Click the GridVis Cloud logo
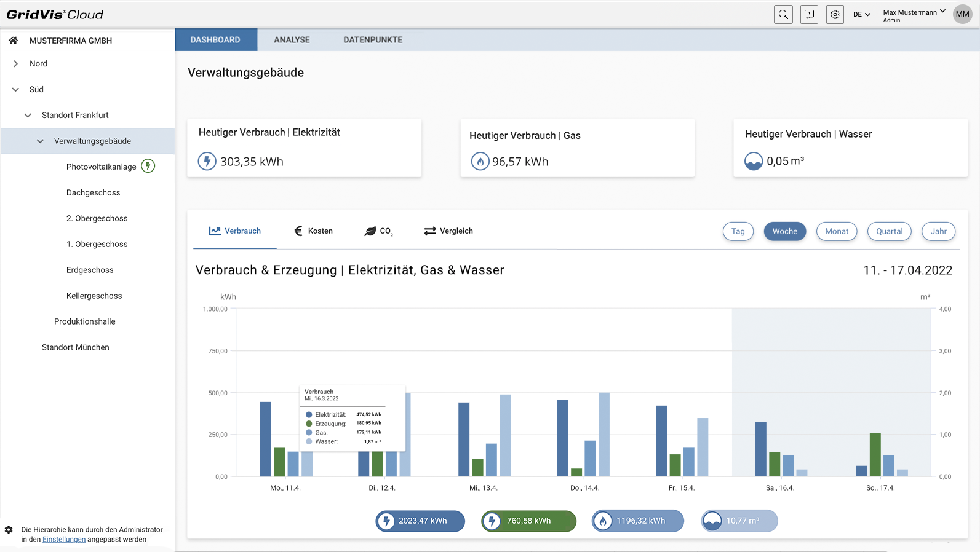This screenshot has width=980, height=552. point(55,14)
